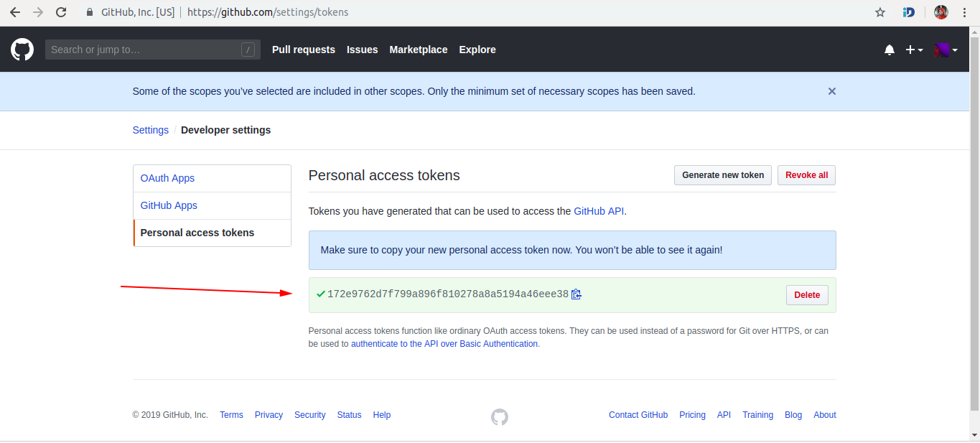Dismiss the scopes notice banner
This screenshot has width=980, height=443.
pos(832,91)
